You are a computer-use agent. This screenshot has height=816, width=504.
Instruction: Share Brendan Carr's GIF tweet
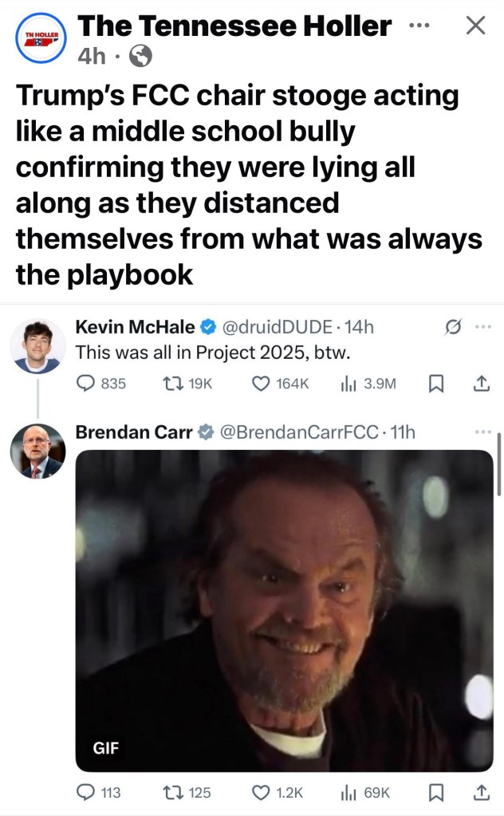pyautogui.click(x=480, y=792)
